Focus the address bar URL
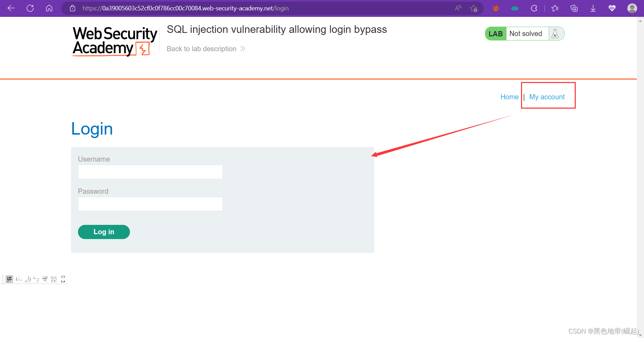Viewport: 644px width, 338px height. point(185,8)
